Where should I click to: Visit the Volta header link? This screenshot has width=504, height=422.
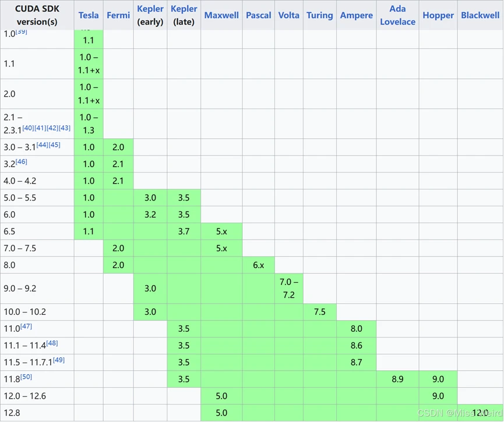point(288,15)
